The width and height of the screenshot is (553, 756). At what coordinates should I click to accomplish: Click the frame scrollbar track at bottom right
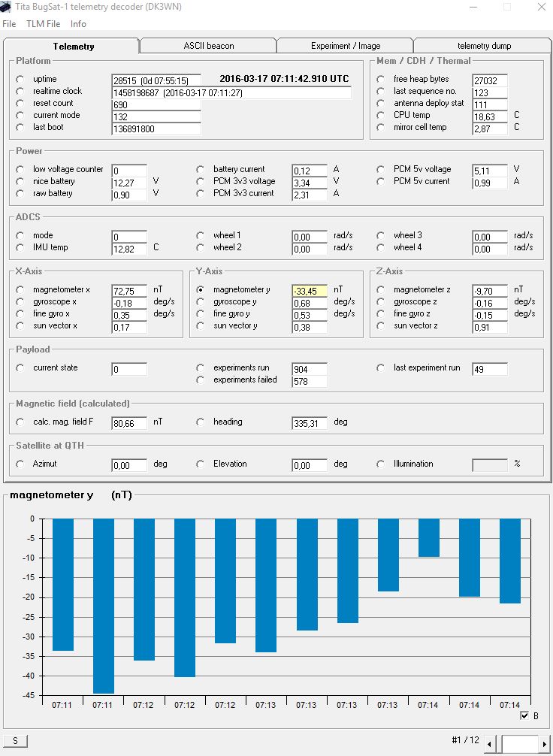[518, 744]
